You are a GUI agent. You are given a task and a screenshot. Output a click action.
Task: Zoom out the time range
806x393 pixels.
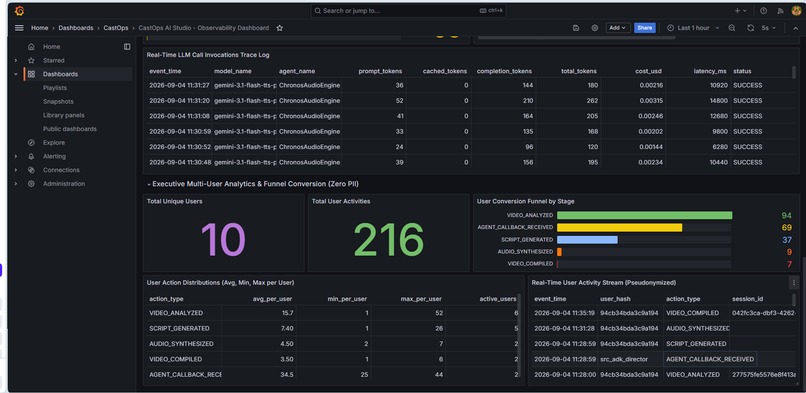(731, 28)
